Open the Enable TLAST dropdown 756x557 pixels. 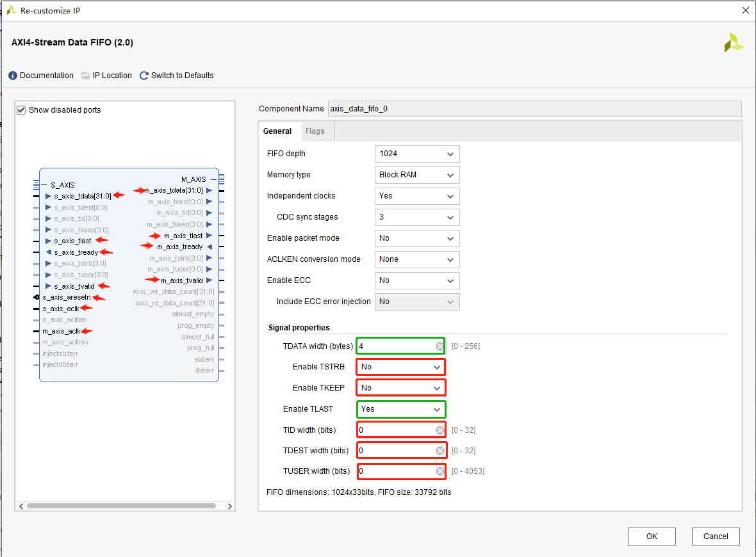point(400,409)
